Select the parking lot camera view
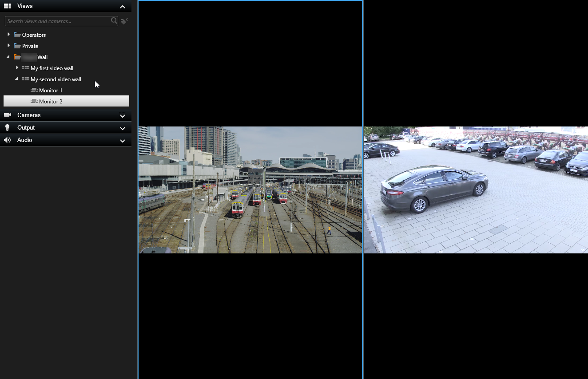Screen dimensions: 588x379 coord(476,189)
